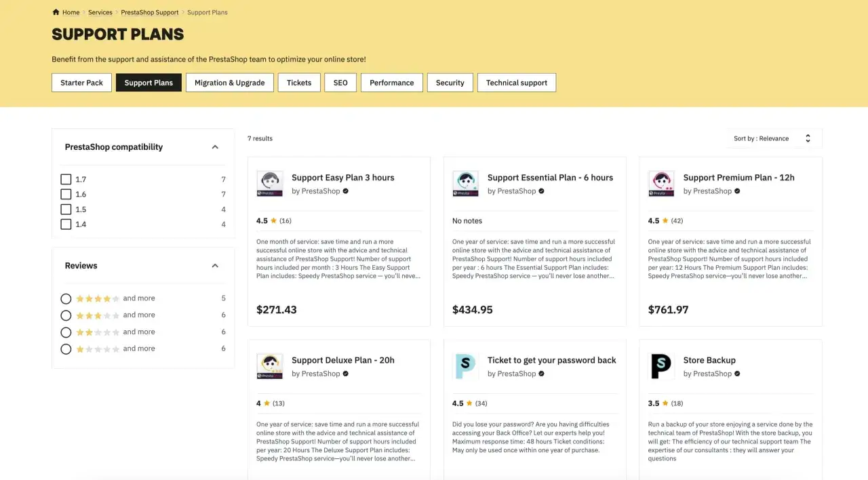Go to Services breadcrumb link
Viewport: 868px width, 480px height.
(100, 12)
